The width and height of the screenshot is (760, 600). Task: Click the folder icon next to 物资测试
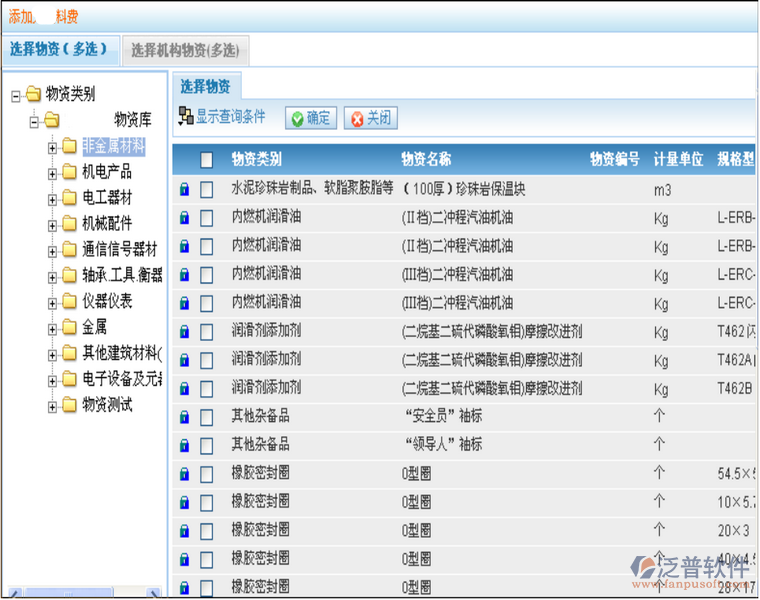(69, 405)
